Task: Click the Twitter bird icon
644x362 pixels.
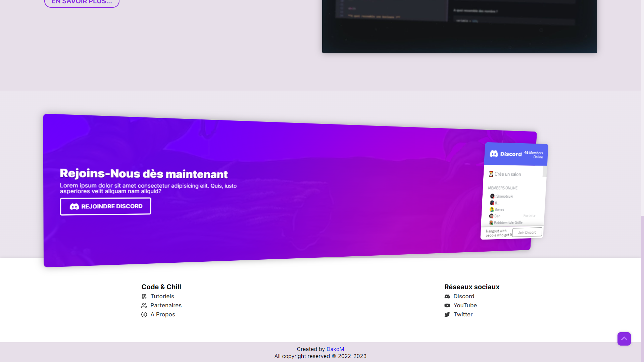Action: 447,314
